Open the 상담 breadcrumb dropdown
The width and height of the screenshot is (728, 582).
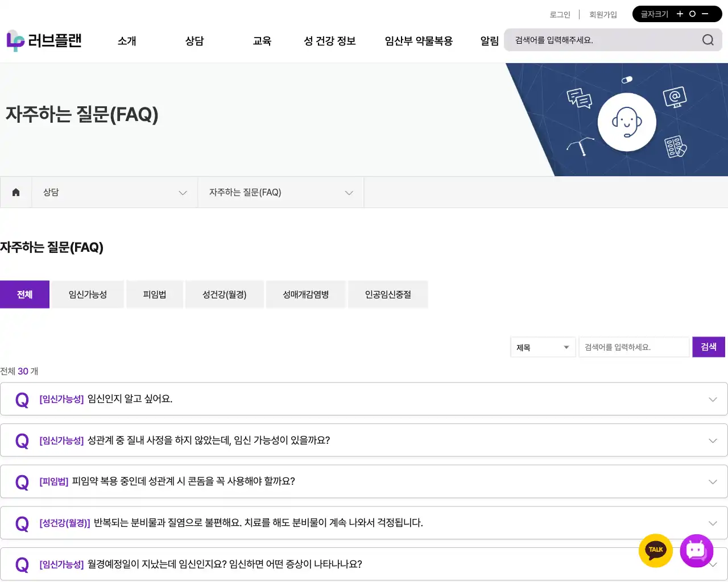tap(114, 192)
